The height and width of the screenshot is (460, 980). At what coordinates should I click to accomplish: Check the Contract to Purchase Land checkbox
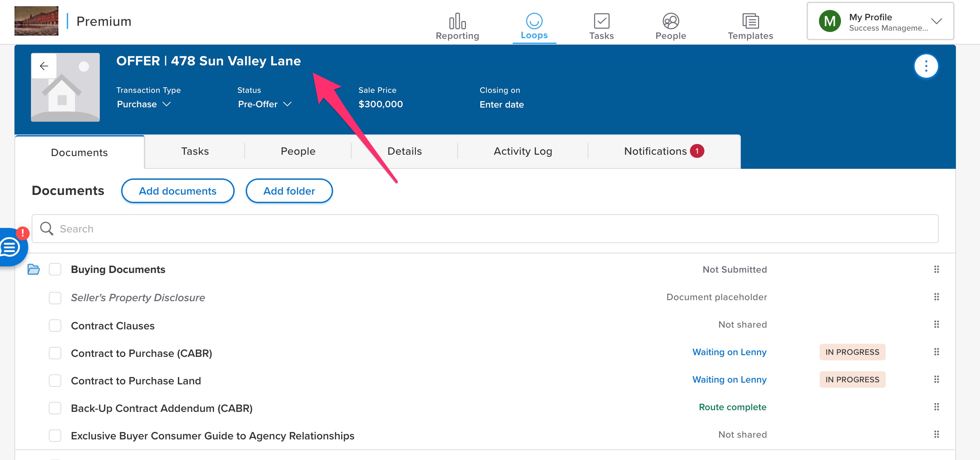(x=55, y=380)
